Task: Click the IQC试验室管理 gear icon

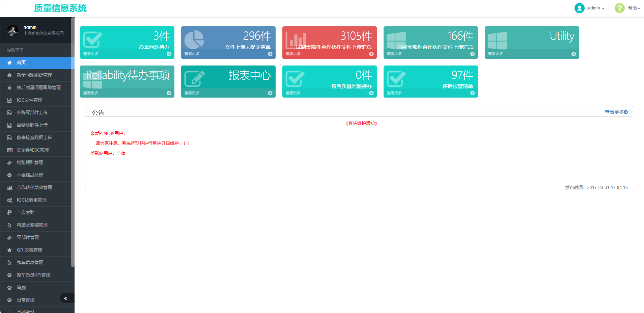Action: 9,200
